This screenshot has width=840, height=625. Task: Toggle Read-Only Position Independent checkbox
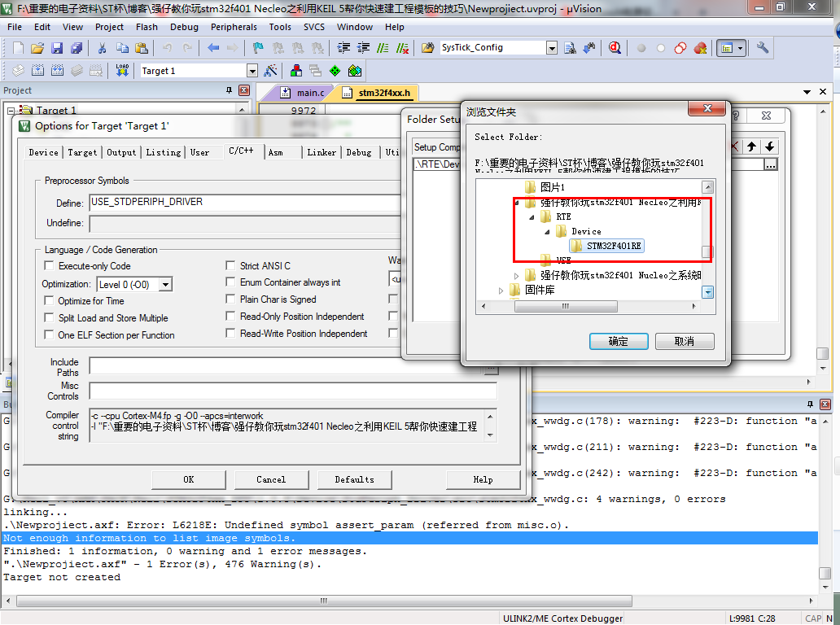pyautogui.click(x=230, y=316)
